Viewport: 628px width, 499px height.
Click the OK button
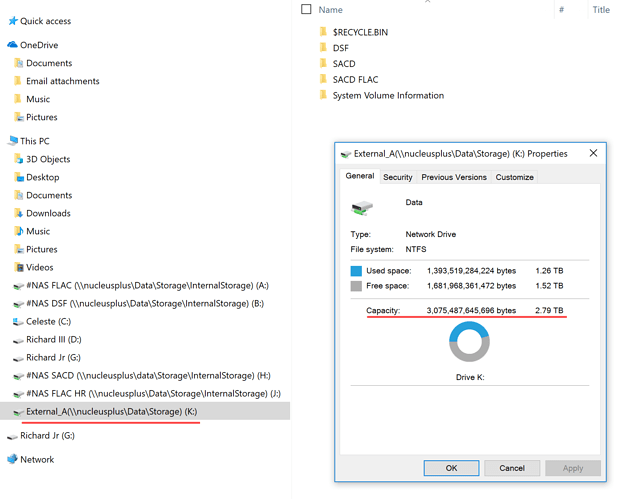click(451, 468)
